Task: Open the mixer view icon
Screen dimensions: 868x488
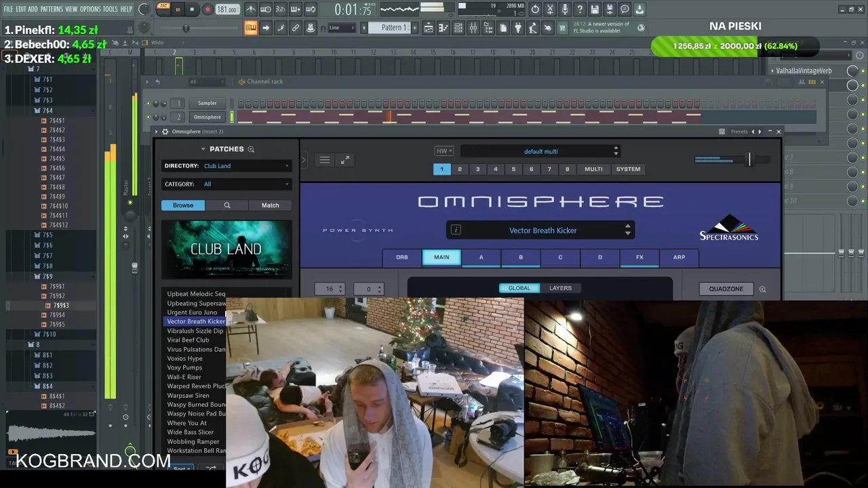Action: (x=473, y=28)
